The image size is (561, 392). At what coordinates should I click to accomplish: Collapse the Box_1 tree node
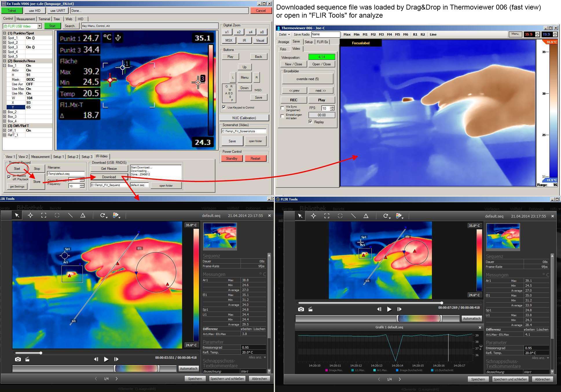tap(5, 66)
